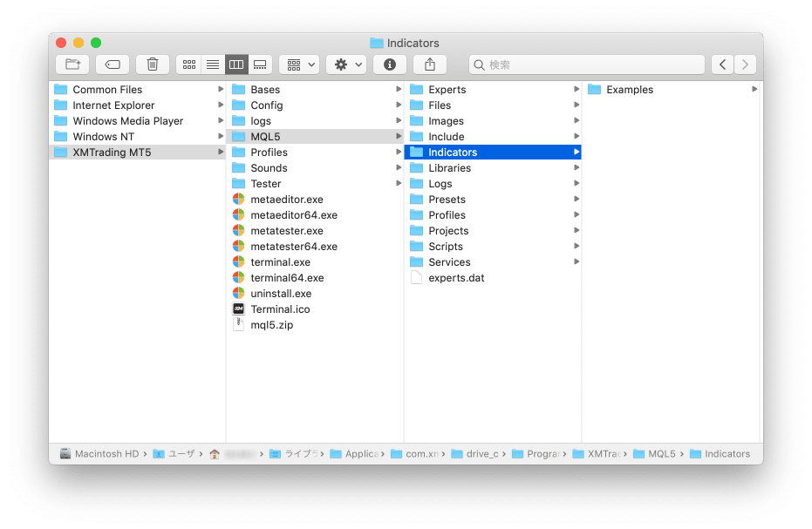This screenshot has width=812, height=529.
Task: Move selection to trash with toolbar icon
Action: (x=153, y=64)
